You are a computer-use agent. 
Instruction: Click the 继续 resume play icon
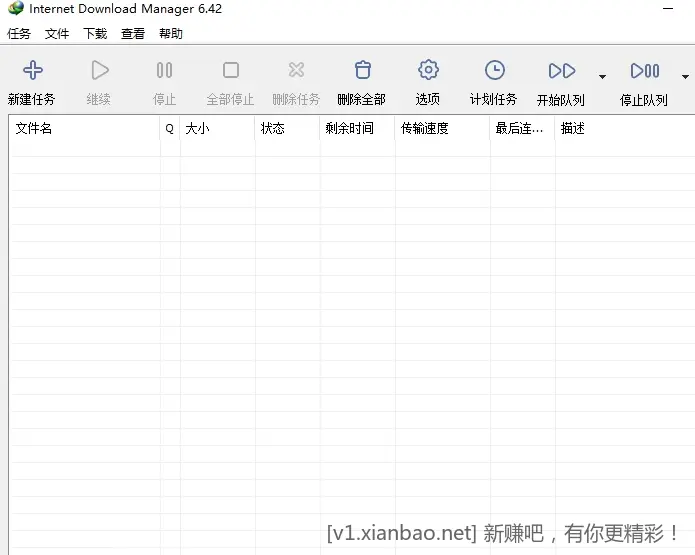pyautogui.click(x=100, y=70)
